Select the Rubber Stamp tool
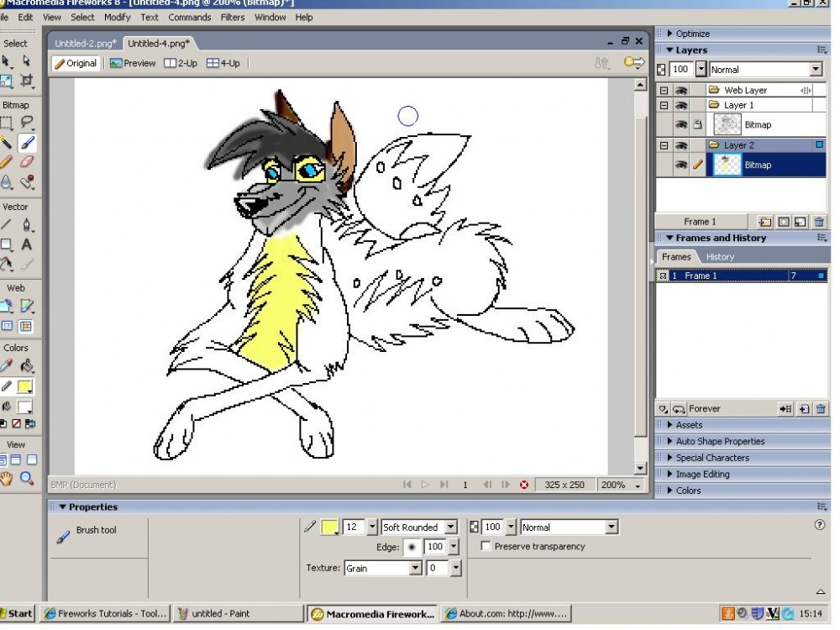This screenshot has width=840, height=630. [x=26, y=182]
